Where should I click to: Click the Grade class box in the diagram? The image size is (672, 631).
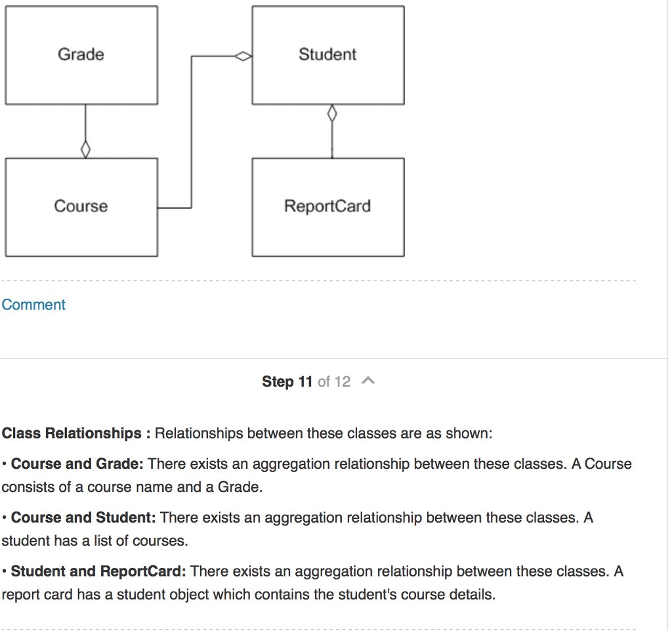pyautogui.click(x=81, y=55)
